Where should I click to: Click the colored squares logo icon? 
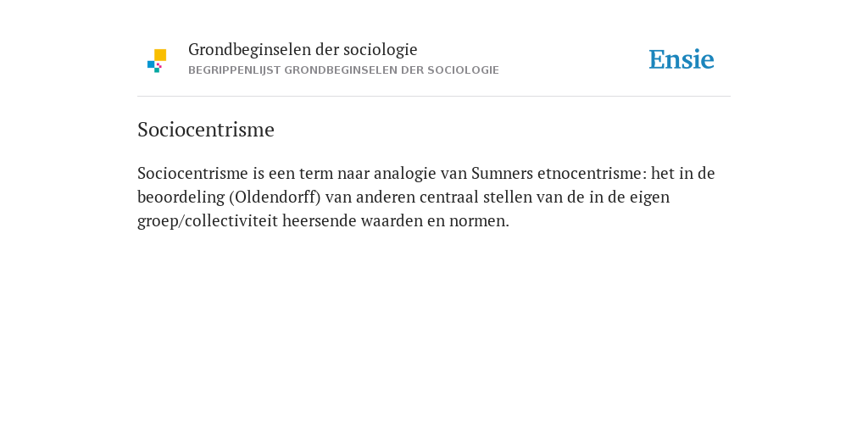157,61
